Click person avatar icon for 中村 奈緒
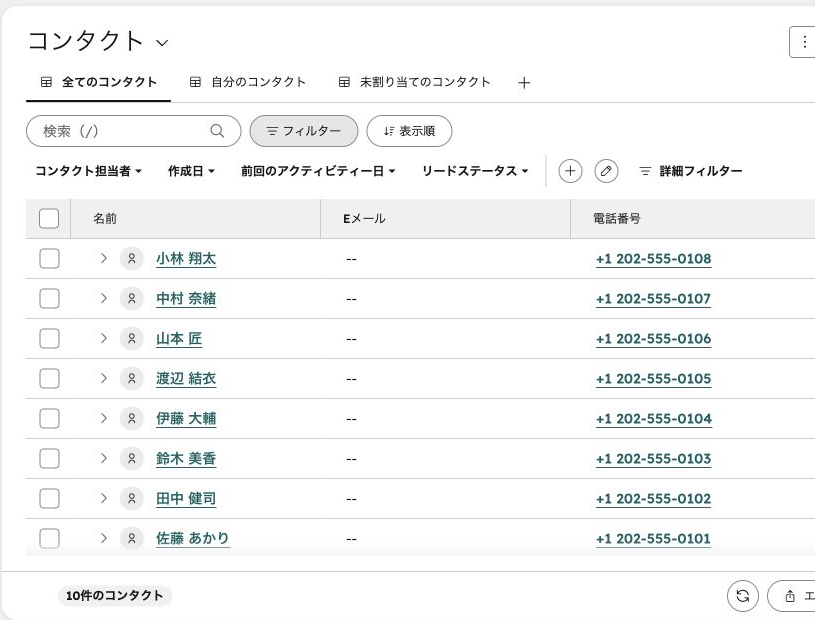Screen dimensions: 815x620 point(132,298)
